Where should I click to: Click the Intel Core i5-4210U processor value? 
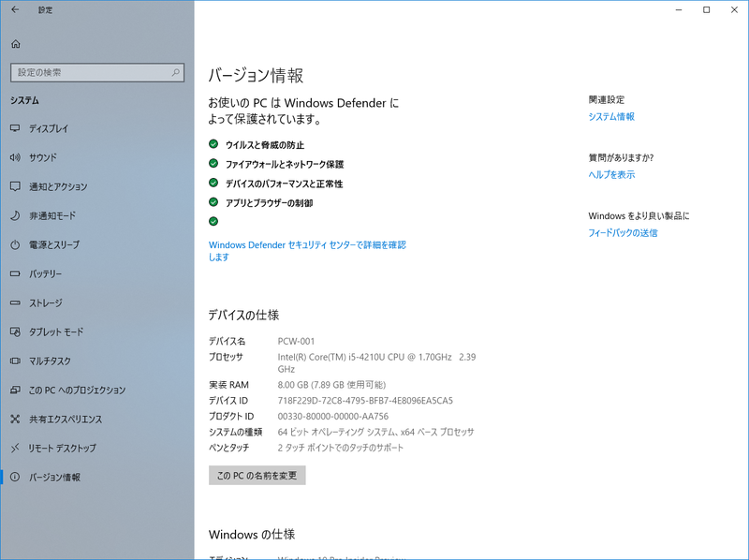(x=376, y=362)
